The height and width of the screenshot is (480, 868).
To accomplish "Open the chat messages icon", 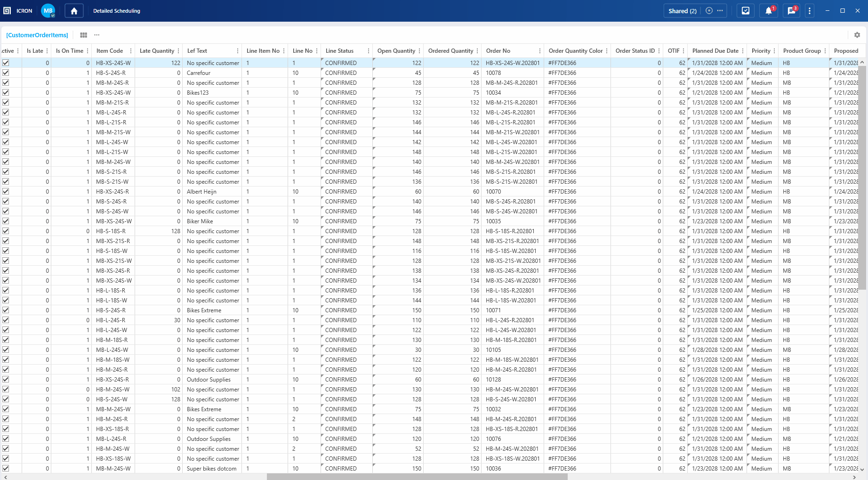I will click(x=791, y=11).
